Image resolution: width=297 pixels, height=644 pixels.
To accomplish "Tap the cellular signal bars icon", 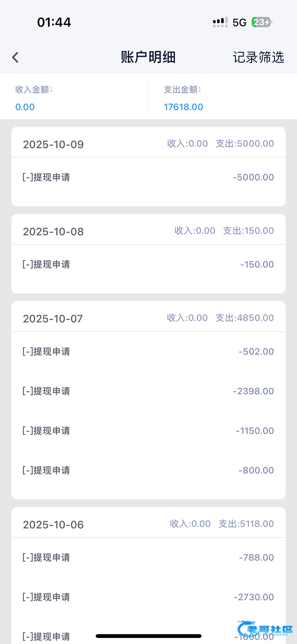I will pyautogui.click(x=220, y=22).
